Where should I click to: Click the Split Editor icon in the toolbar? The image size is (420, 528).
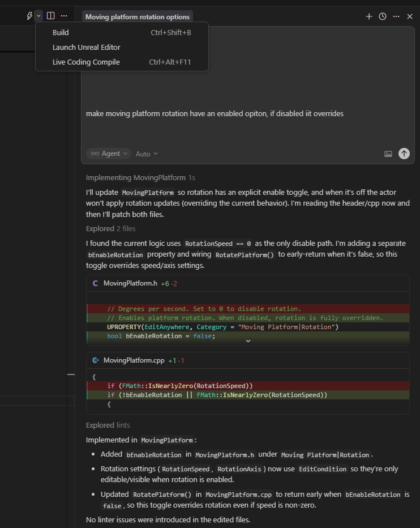(50, 15)
